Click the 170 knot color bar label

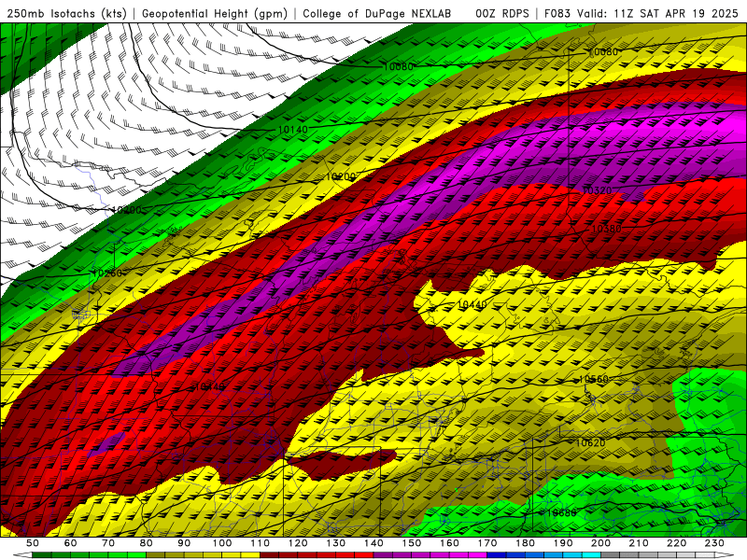click(487, 543)
